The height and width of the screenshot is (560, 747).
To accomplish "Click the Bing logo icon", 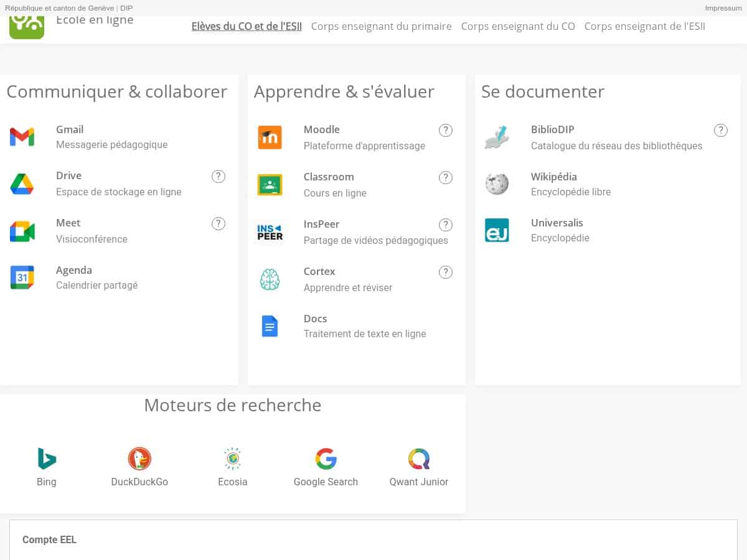I will [x=47, y=459].
